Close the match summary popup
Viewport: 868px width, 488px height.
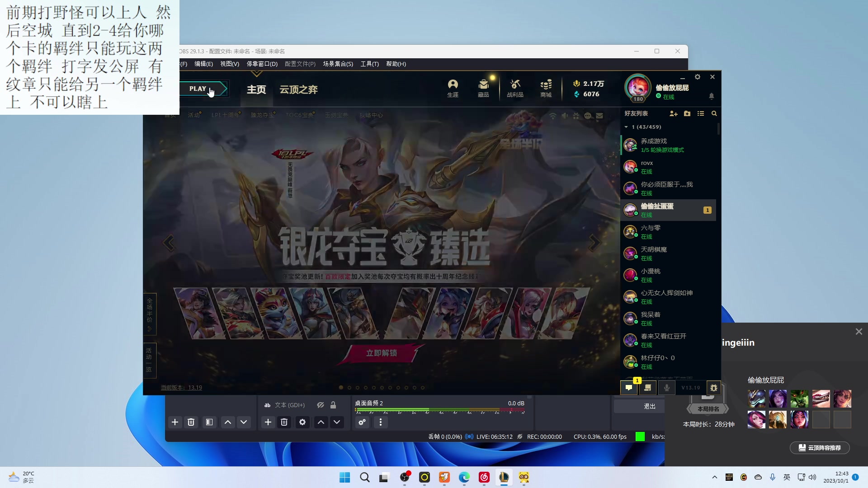coord(859,332)
